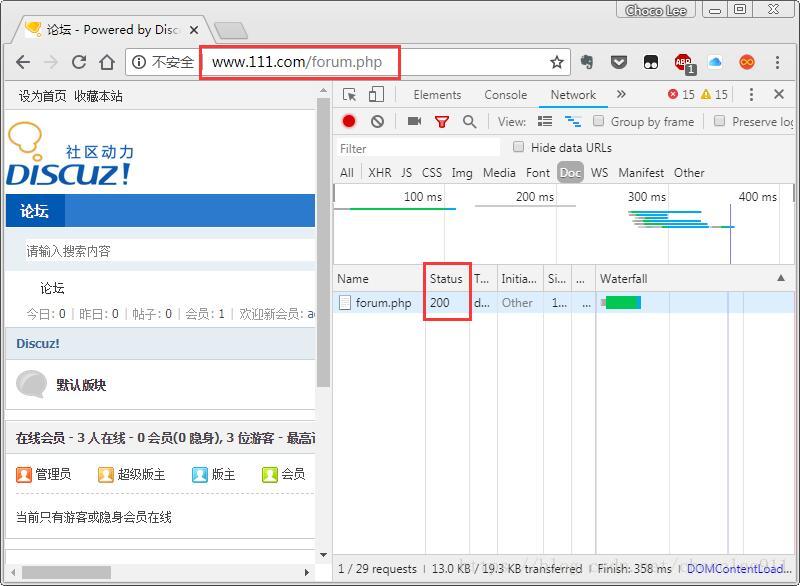Select the Doc request filter
The width and height of the screenshot is (800, 586).
click(570, 173)
